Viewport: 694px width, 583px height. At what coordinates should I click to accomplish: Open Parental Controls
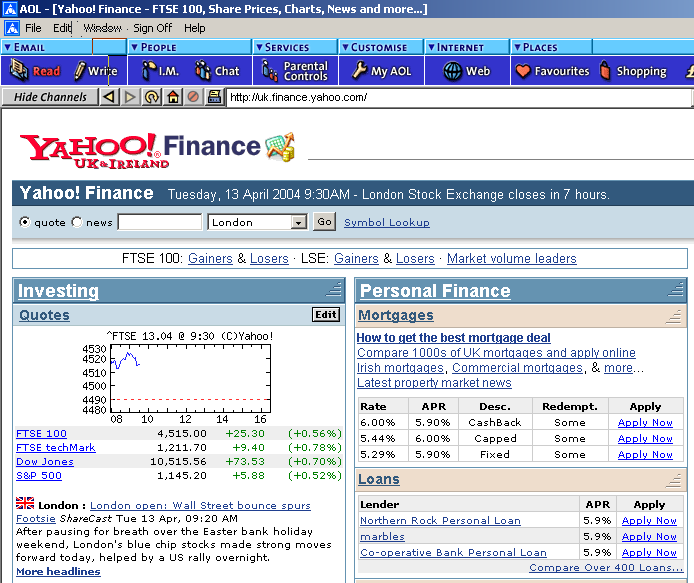[x=295, y=71]
